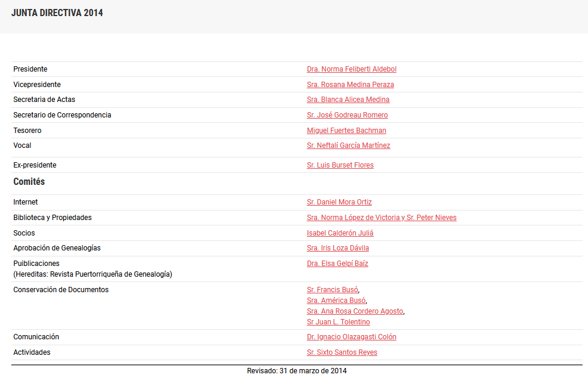This screenshot has width=588, height=387.
Task: Open Sra. Blanca Alicea Medina profile
Action: click(x=348, y=100)
